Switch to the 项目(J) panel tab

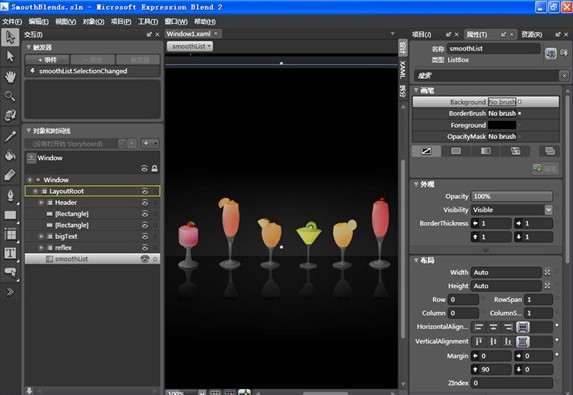(422, 34)
